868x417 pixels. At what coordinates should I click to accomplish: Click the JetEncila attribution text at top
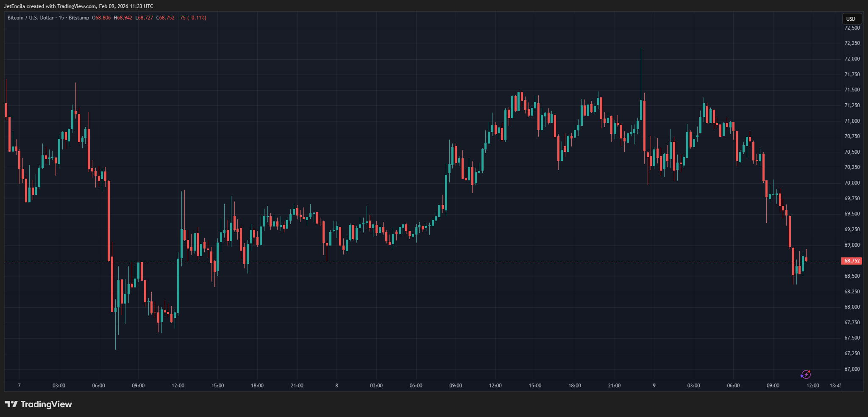[x=78, y=6]
